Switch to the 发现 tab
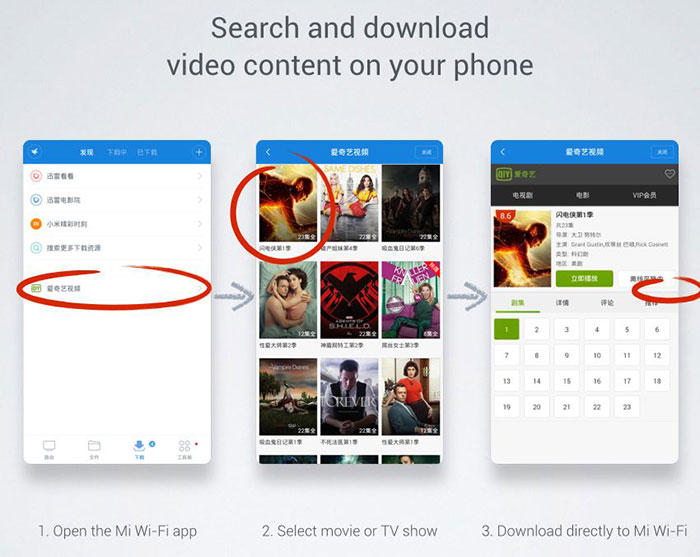The height and width of the screenshot is (557, 700). tap(87, 152)
